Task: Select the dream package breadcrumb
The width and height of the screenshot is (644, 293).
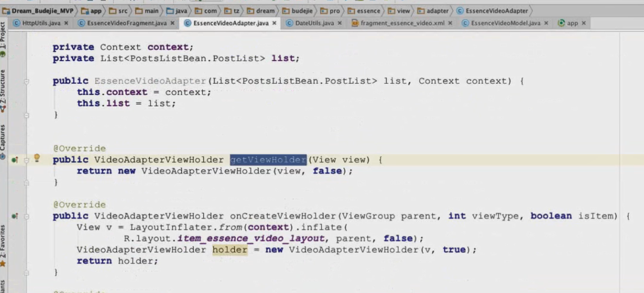Action: 261,11
